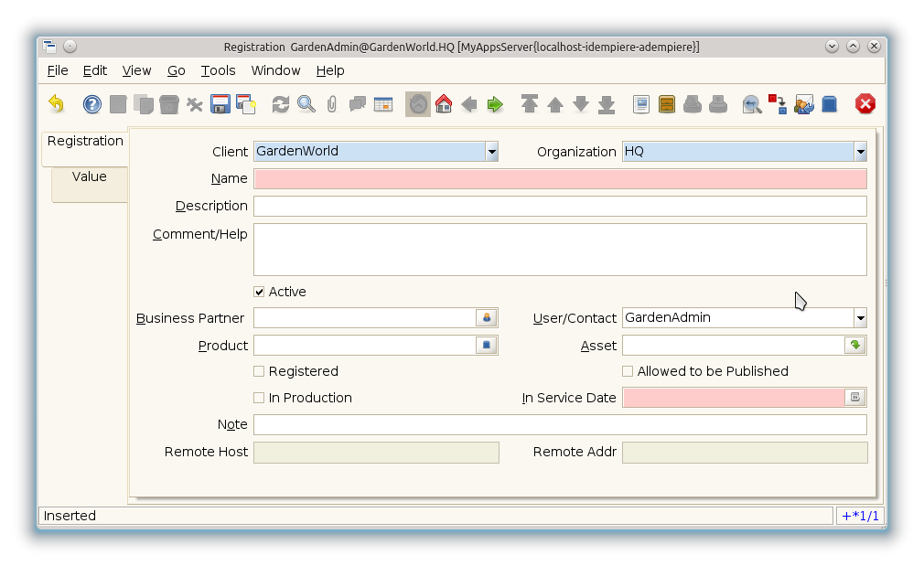This screenshot has height=566, width=924.
Task: Click the red Exit window icon
Action: 865,104
